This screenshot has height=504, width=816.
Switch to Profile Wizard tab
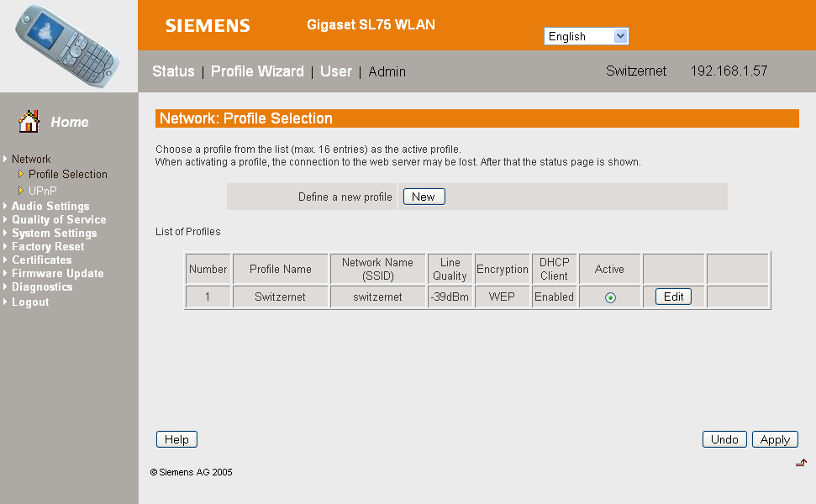click(x=257, y=71)
